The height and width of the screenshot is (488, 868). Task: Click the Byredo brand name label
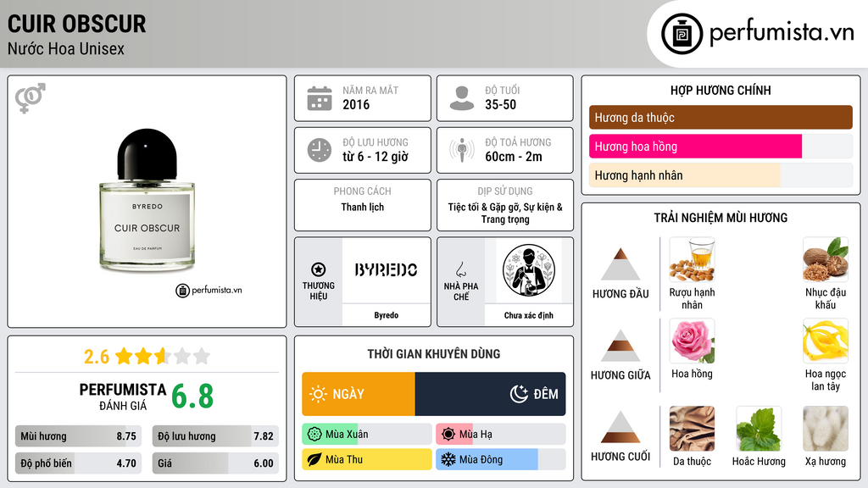[x=387, y=315]
